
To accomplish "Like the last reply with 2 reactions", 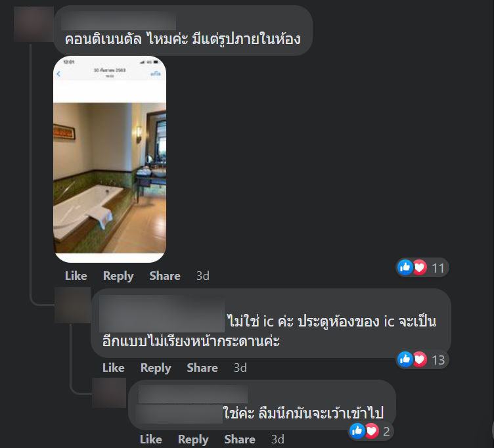I will pos(151,439).
